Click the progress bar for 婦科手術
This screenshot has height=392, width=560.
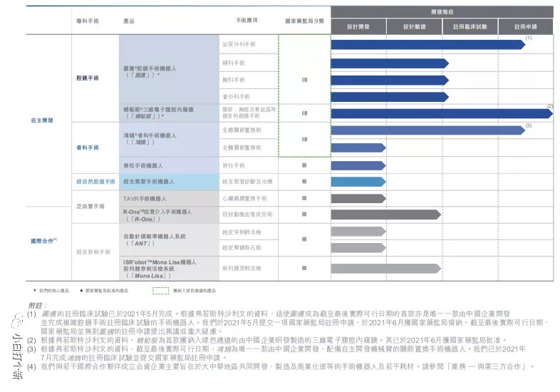point(390,63)
